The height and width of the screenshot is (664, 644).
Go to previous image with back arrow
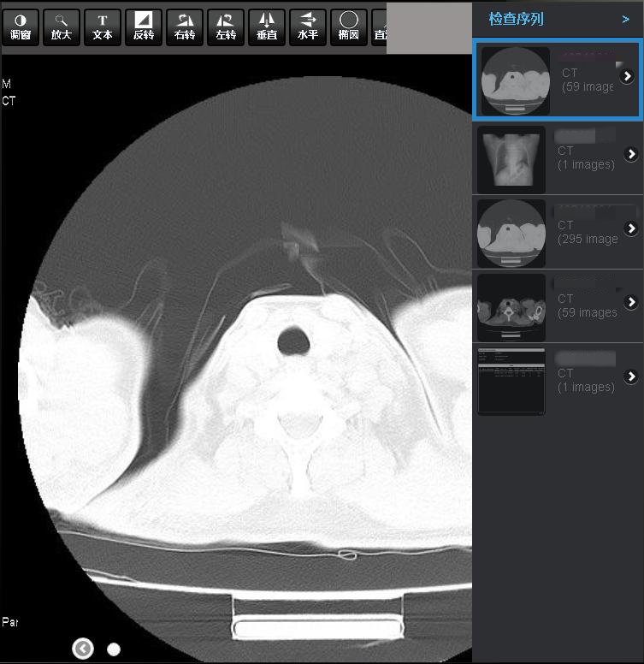click(x=83, y=649)
